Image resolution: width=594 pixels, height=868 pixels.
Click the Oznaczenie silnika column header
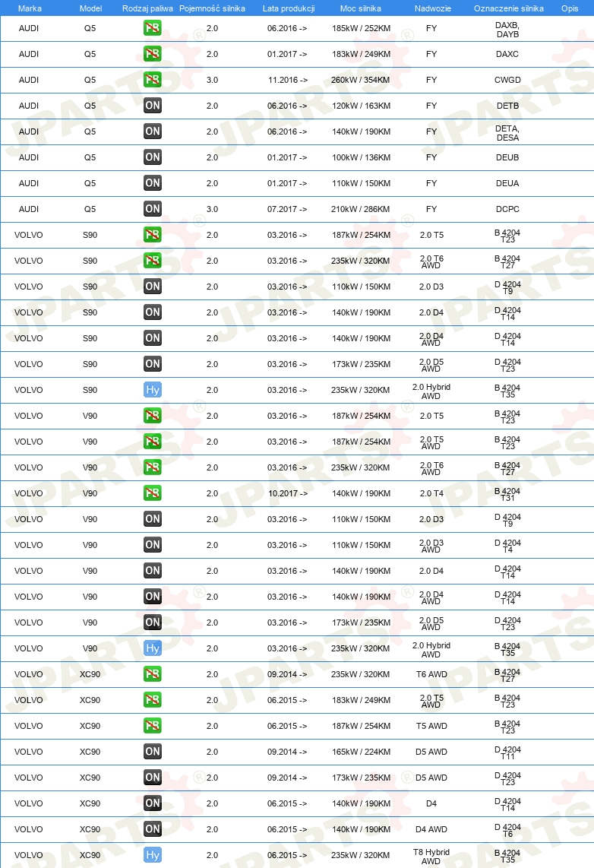click(x=509, y=8)
